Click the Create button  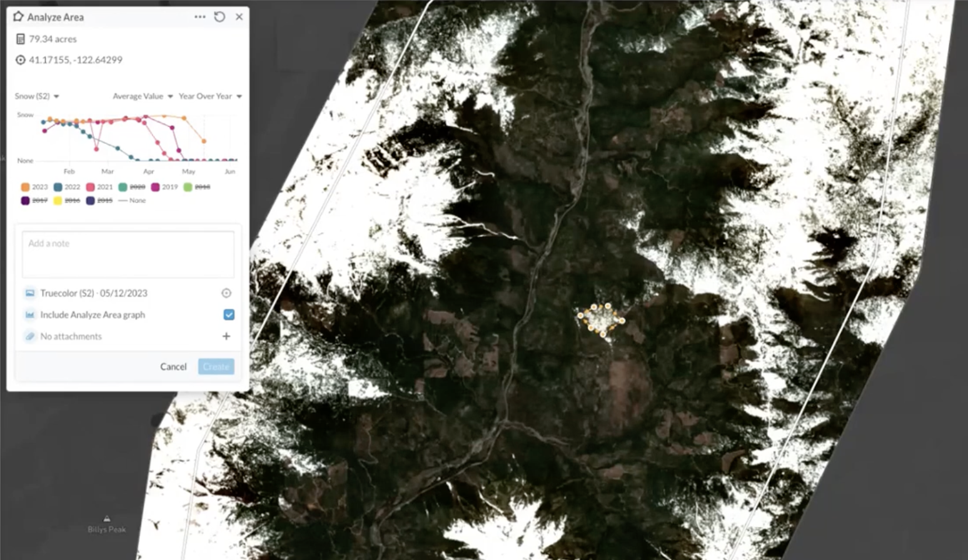(216, 367)
